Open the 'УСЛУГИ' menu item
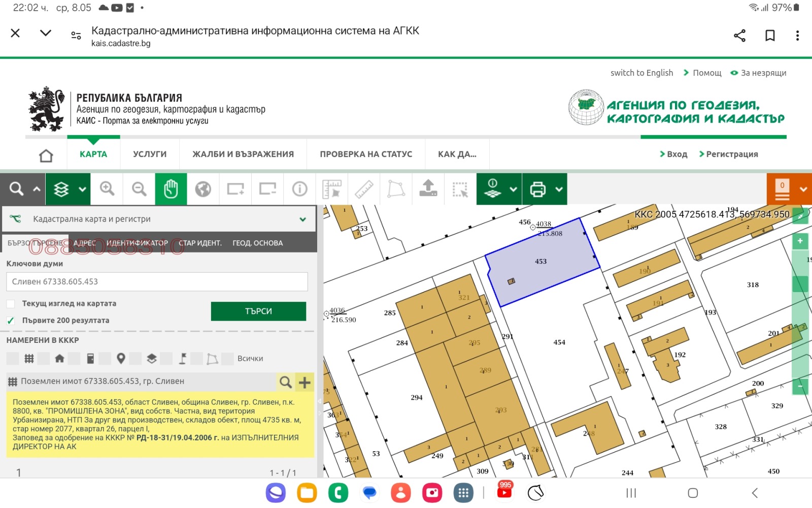Image resolution: width=812 pixels, height=508 pixels. [150, 154]
